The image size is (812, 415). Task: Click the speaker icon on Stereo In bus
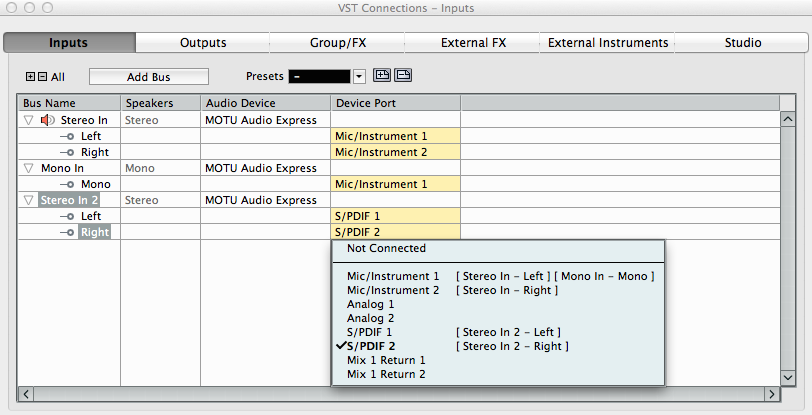47,120
